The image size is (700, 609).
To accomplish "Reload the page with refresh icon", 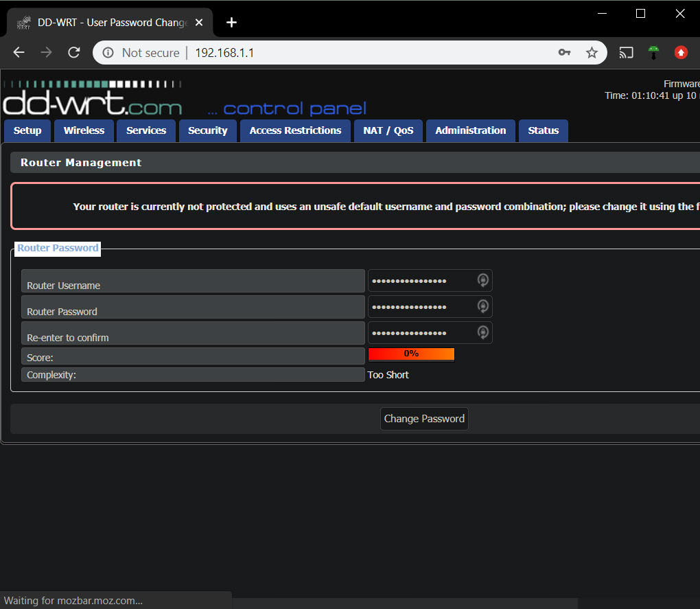I will (x=74, y=53).
